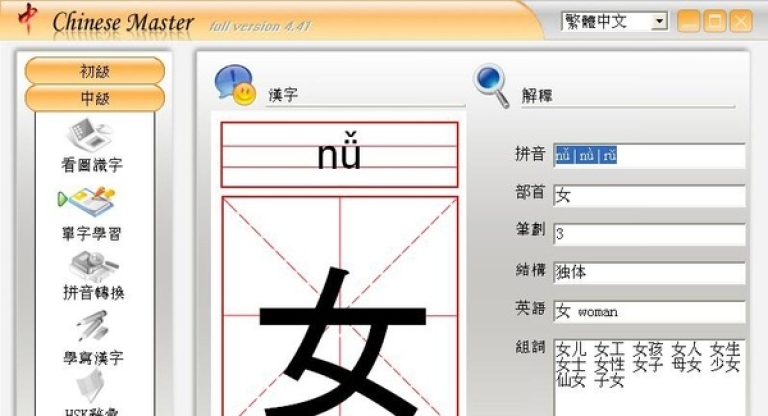Click the 組詞 field label
This screenshot has width=768, height=416.
click(530, 347)
